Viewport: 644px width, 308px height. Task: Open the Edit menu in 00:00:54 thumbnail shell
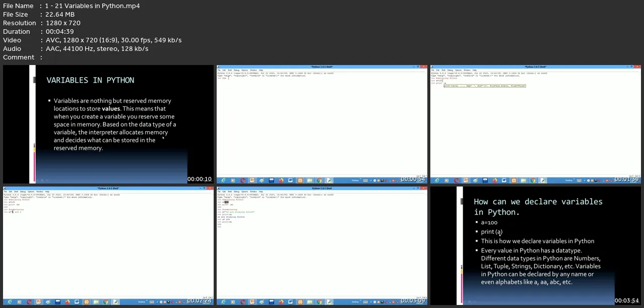point(223,70)
